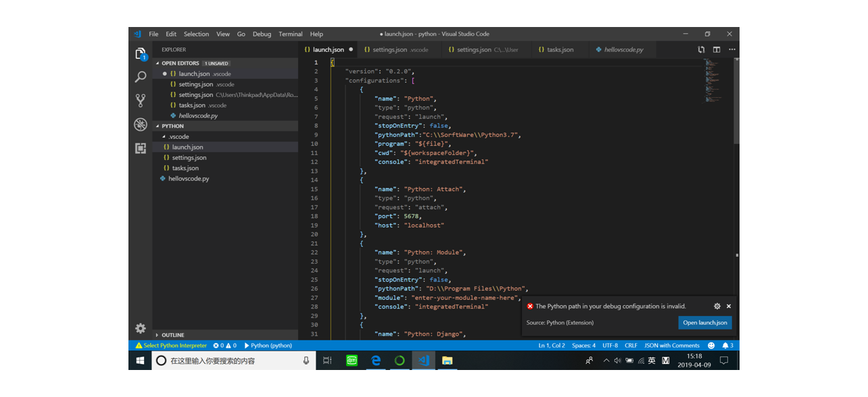This screenshot has height=397, width=868.
Task: Open the Terminal menu
Action: click(x=291, y=34)
